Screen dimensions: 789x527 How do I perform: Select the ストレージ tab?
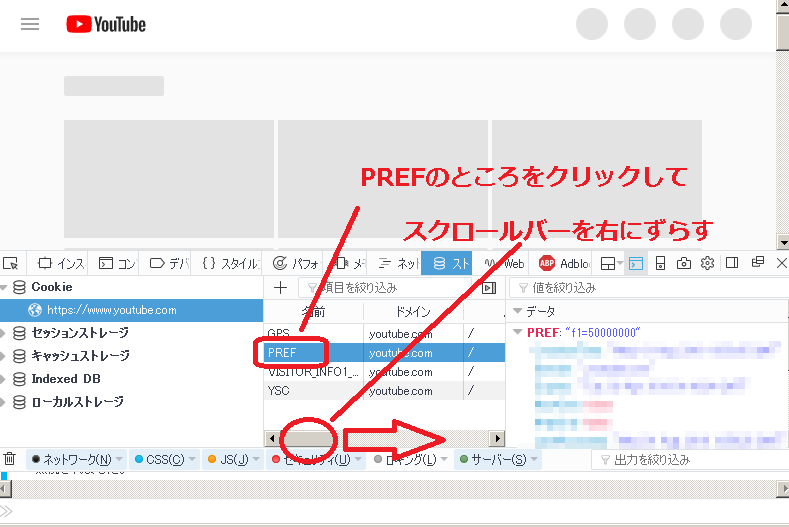446,263
